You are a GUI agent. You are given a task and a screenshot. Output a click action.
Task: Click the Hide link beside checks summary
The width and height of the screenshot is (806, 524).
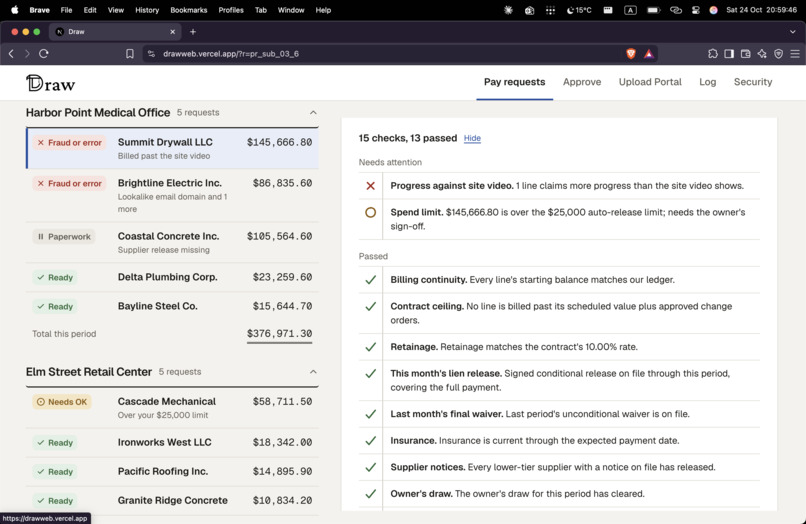(x=472, y=138)
